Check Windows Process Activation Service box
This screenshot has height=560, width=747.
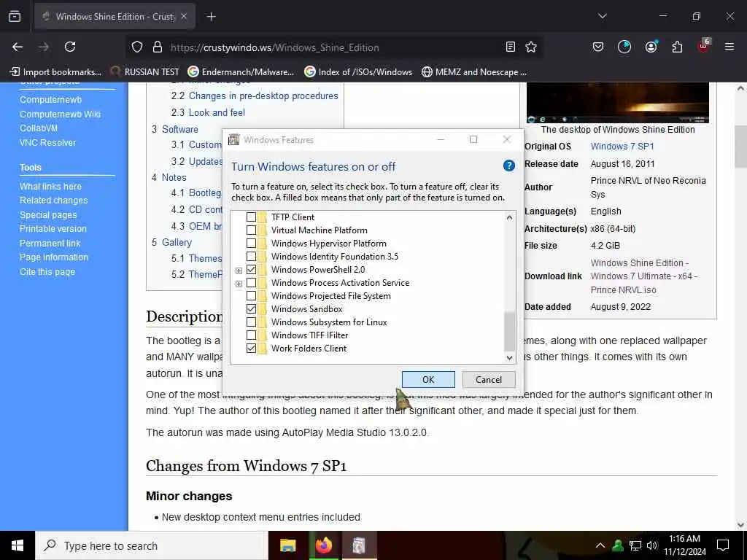pyautogui.click(x=251, y=283)
